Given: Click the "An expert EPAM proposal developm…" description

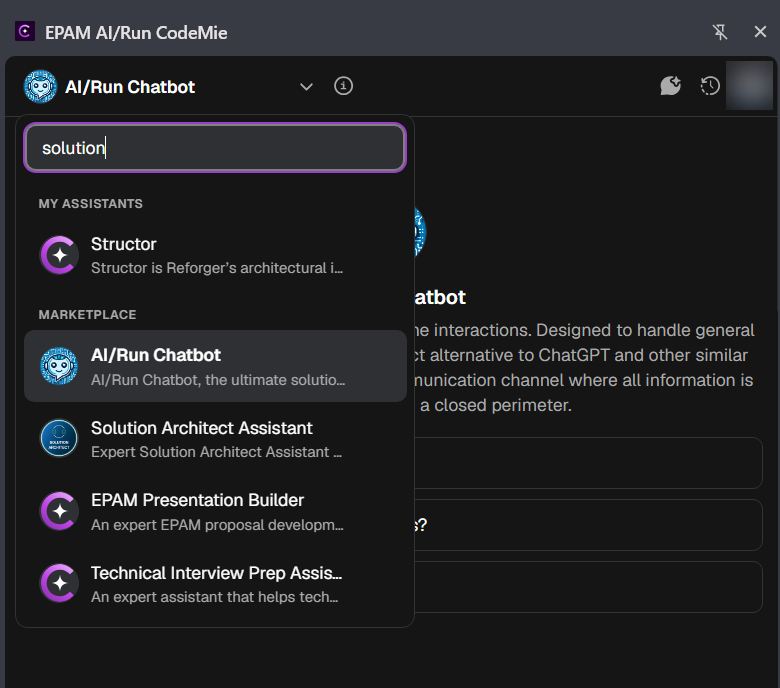Looking at the screenshot, I should pyautogui.click(x=217, y=525).
